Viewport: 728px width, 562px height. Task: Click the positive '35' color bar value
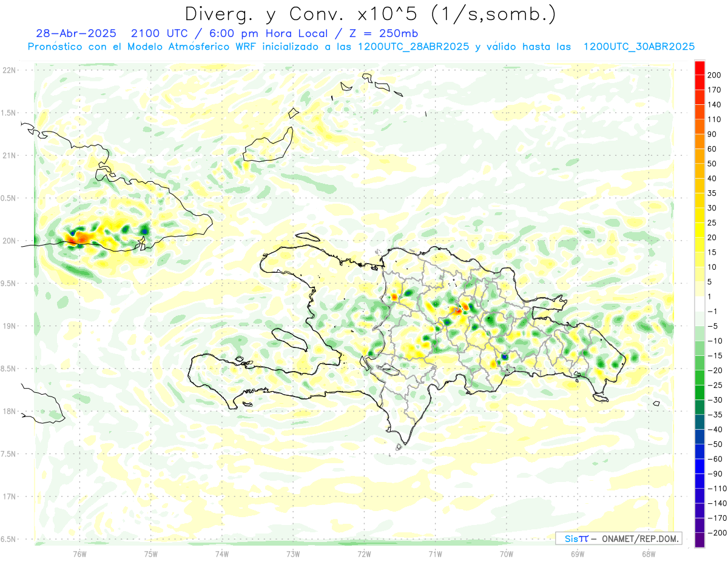(x=713, y=193)
